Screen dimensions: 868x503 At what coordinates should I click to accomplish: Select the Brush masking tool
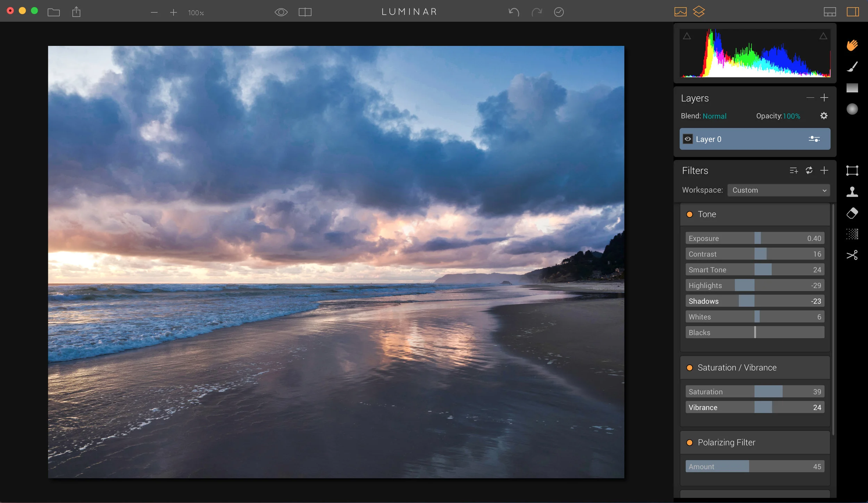click(852, 67)
